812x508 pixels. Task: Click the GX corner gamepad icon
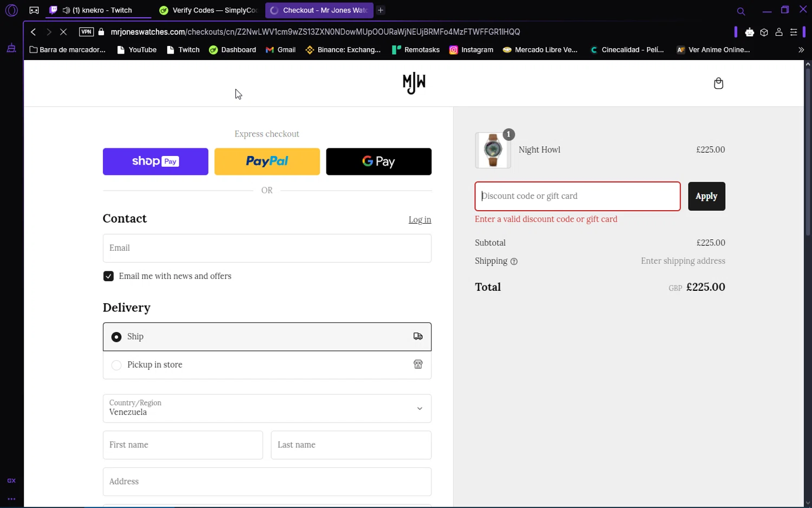pos(34,10)
